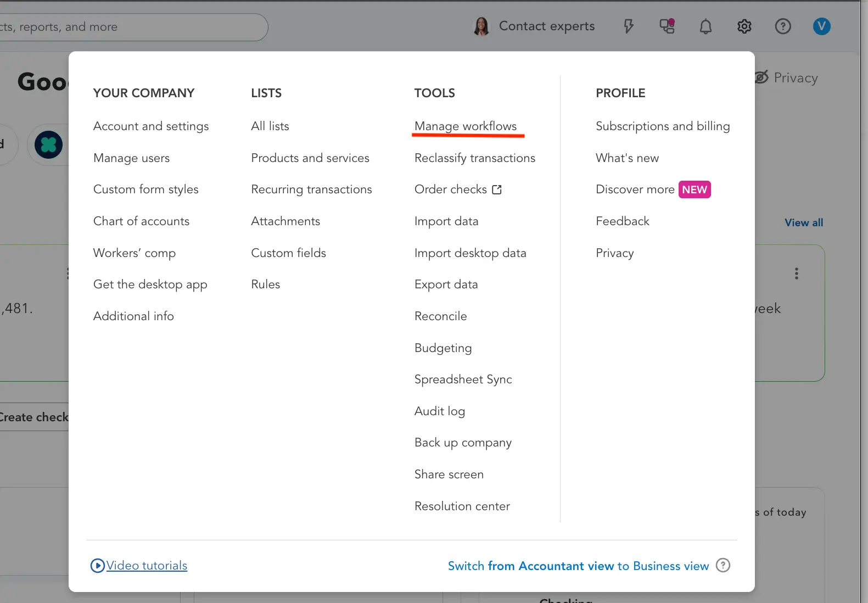The height and width of the screenshot is (603, 868).
Task: Open Import desktop data
Action: point(471,253)
